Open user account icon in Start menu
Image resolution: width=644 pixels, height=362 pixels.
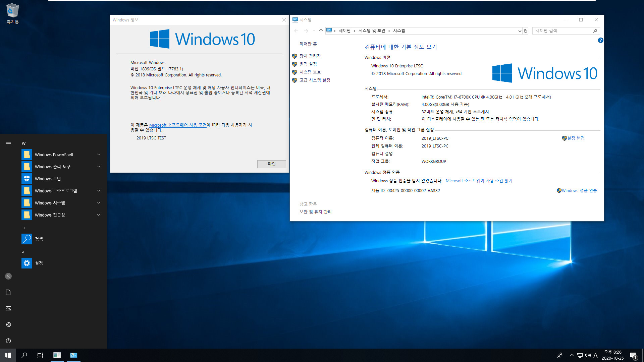click(x=8, y=276)
